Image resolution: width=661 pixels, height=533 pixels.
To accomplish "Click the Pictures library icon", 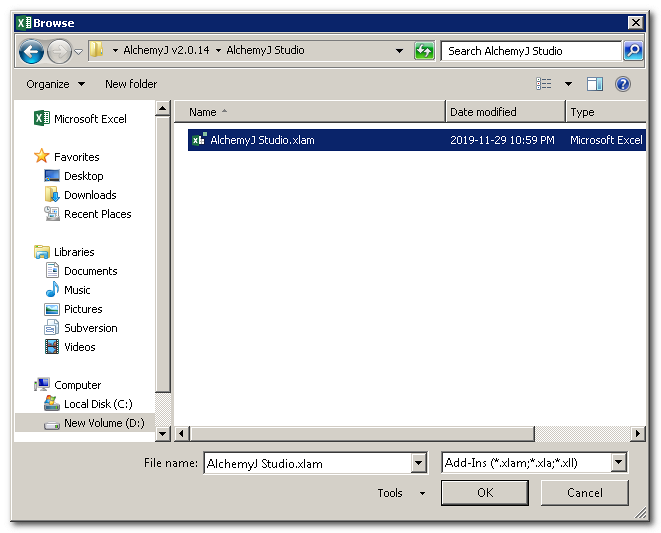I will (x=52, y=309).
